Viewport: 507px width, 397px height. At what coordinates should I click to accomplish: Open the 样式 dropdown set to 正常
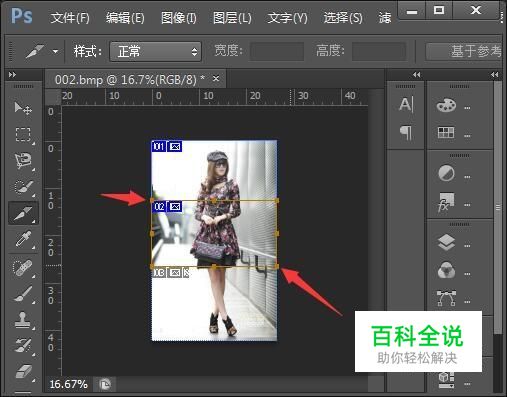tap(156, 52)
